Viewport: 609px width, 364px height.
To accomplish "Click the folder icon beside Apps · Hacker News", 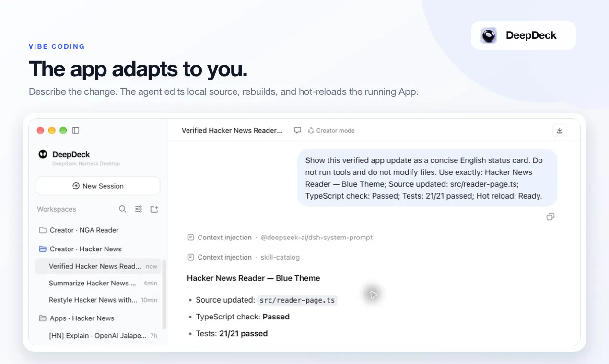I will pos(43,318).
